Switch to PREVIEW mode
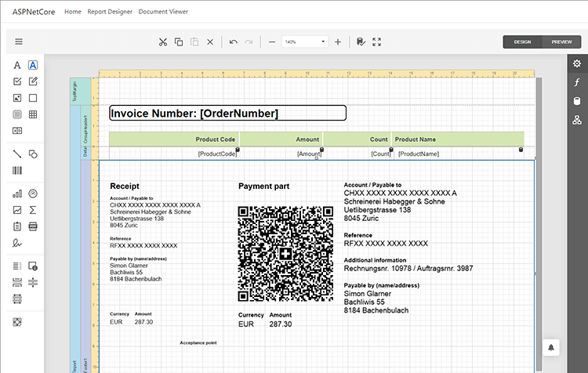The height and width of the screenshot is (373, 588). (x=561, y=42)
